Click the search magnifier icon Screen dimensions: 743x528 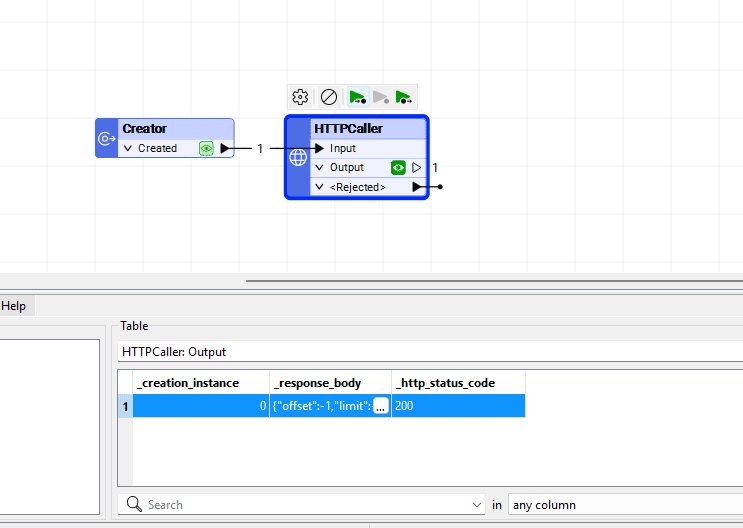pos(134,504)
